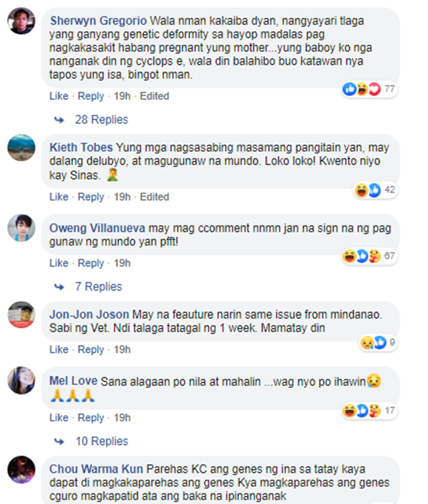Viewport: 428px width, 504px height.
Task: Expand the 10 Replies thread
Action: pos(102,441)
